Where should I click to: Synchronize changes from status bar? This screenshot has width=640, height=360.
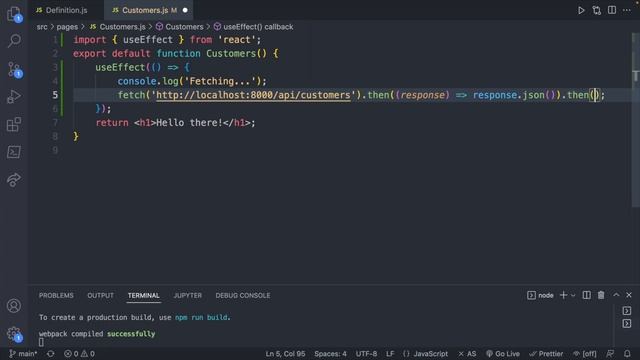pyautogui.click(x=50, y=353)
